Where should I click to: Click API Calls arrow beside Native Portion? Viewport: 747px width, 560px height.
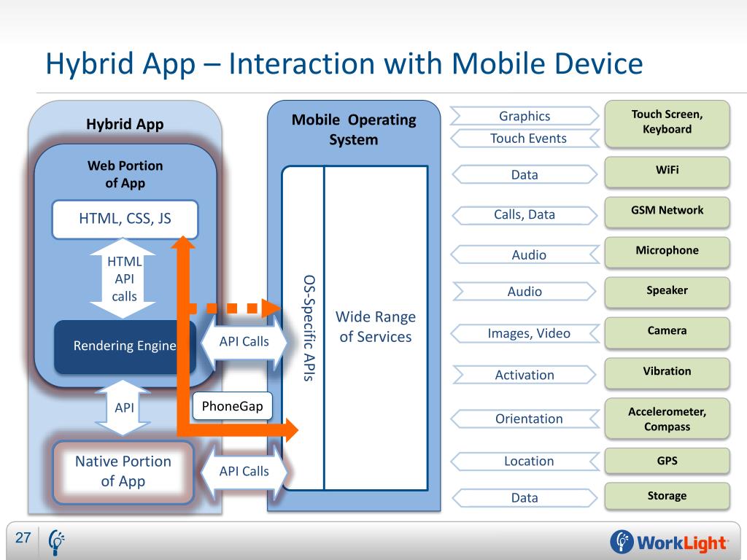(244, 472)
